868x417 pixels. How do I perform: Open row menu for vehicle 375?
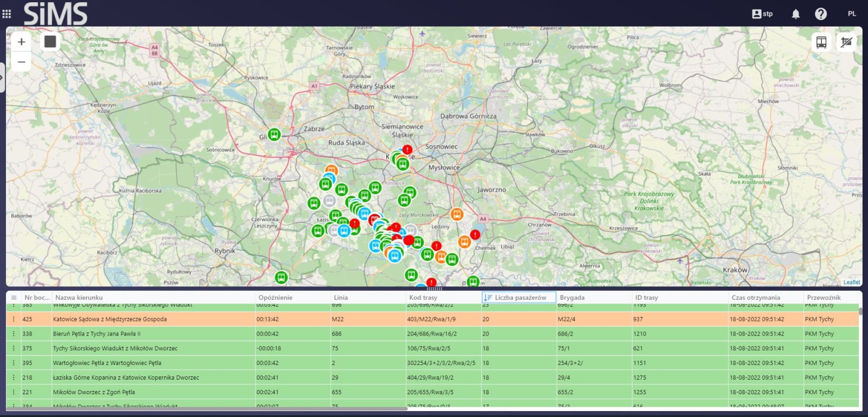click(x=14, y=348)
